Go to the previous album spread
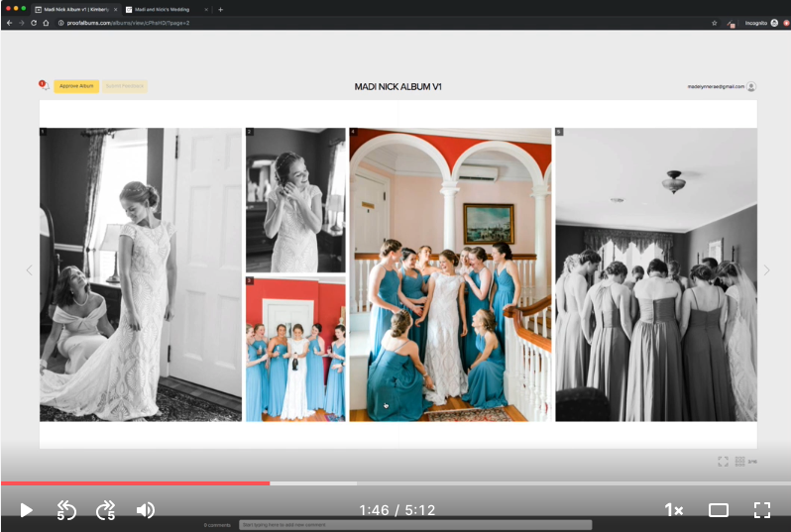 (x=28, y=270)
